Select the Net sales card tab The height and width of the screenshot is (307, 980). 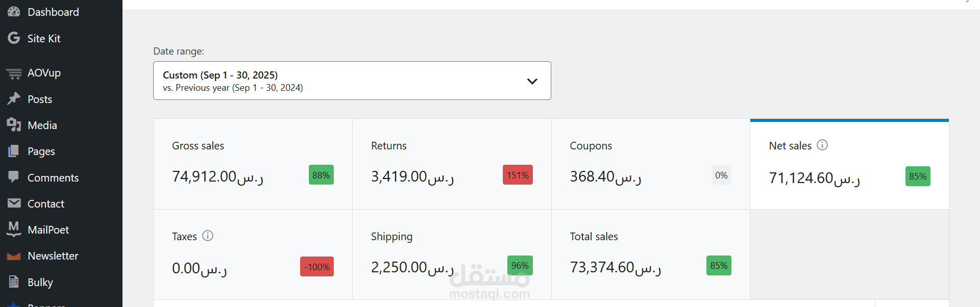tap(849, 163)
